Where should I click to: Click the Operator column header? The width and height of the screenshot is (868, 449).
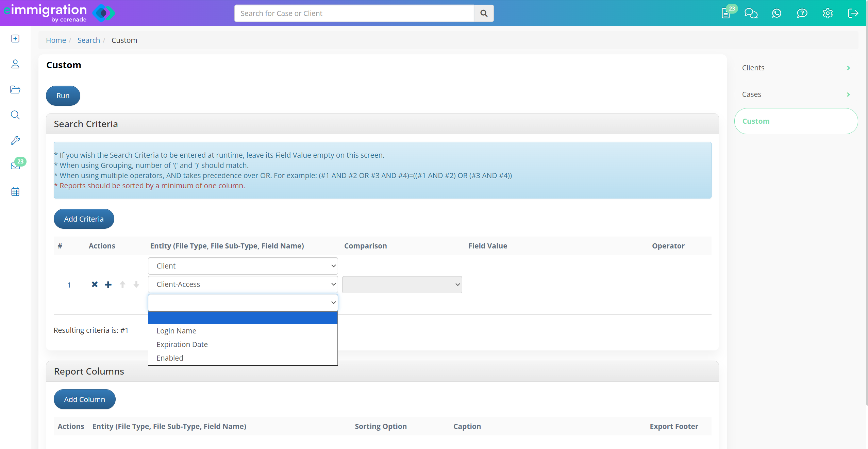coord(668,246)
